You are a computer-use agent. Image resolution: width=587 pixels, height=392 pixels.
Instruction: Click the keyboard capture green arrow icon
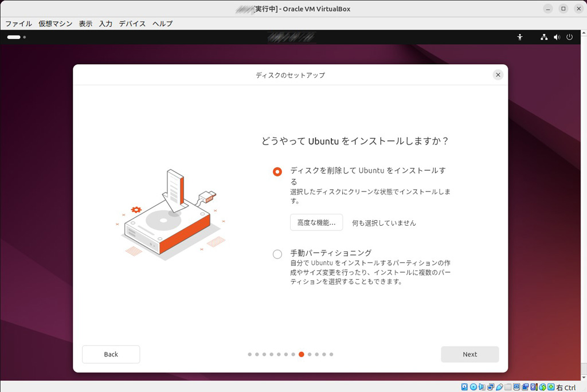click(x=551, y=387)
